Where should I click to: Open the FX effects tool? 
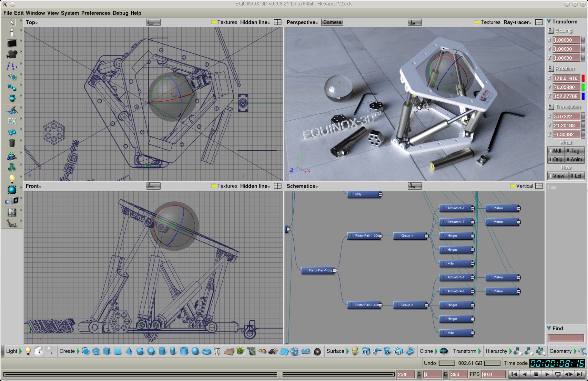coord(12,121)
